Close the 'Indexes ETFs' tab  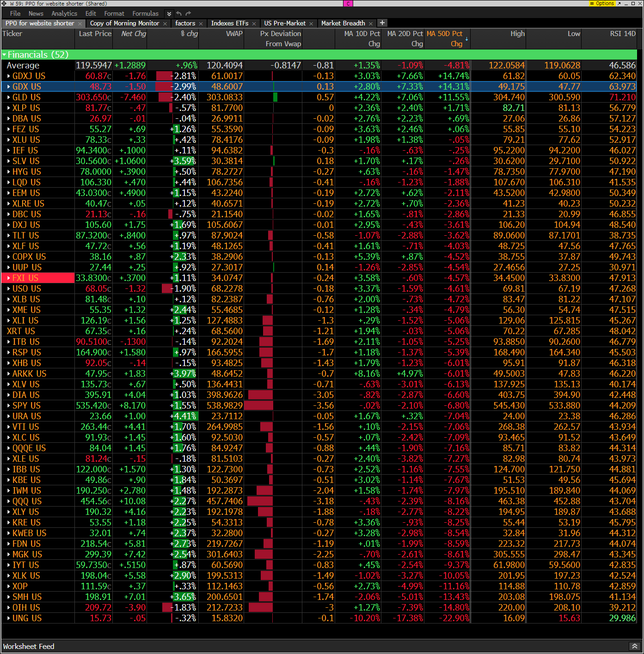coord(254,24)
